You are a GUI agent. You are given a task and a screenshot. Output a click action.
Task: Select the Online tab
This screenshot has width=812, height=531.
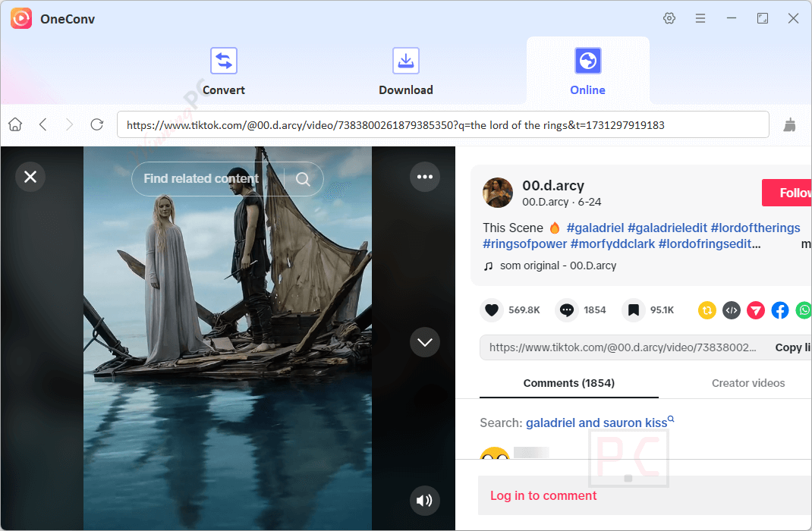[x=588, y=71]
